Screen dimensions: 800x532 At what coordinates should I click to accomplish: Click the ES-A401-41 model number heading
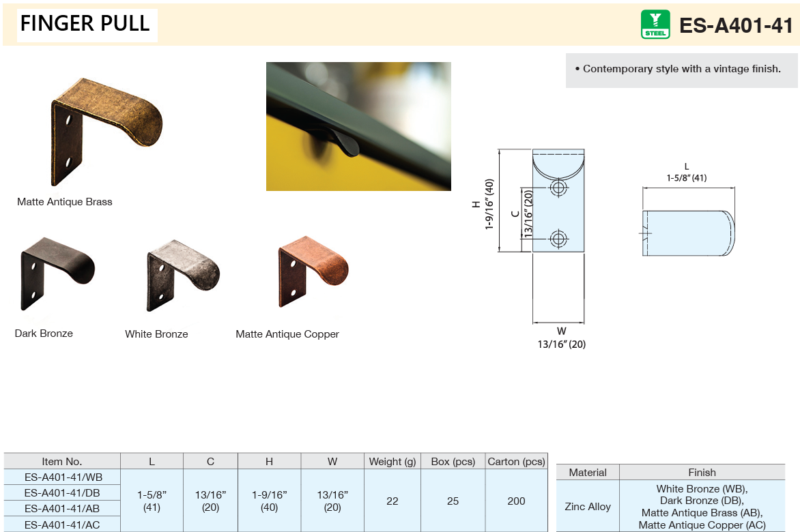[x=736, y=26]
